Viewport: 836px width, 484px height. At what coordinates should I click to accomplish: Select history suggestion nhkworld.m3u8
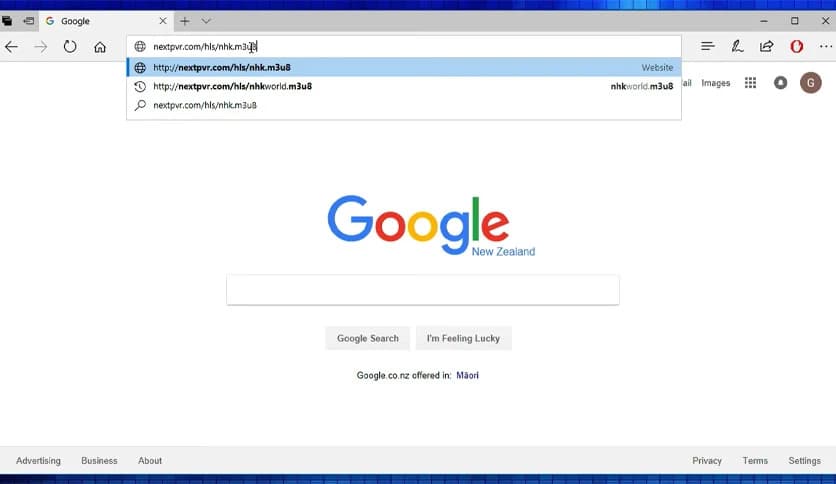click(404, 86)
